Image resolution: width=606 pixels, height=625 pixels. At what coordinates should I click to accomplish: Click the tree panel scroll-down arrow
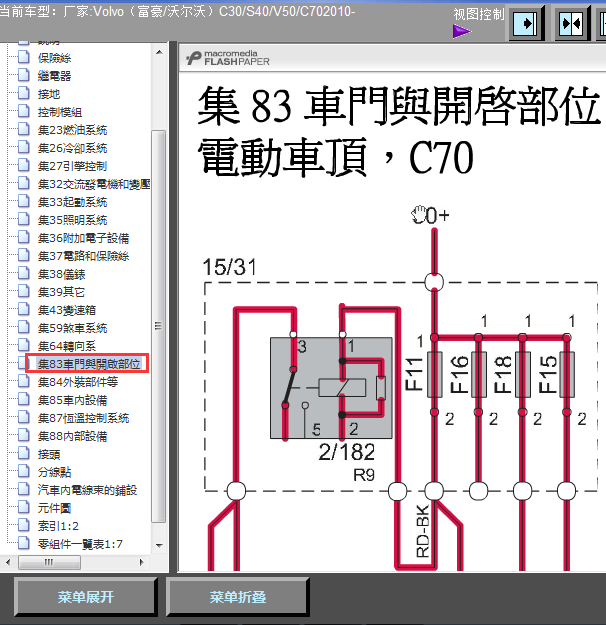click(x=159, y=546)
